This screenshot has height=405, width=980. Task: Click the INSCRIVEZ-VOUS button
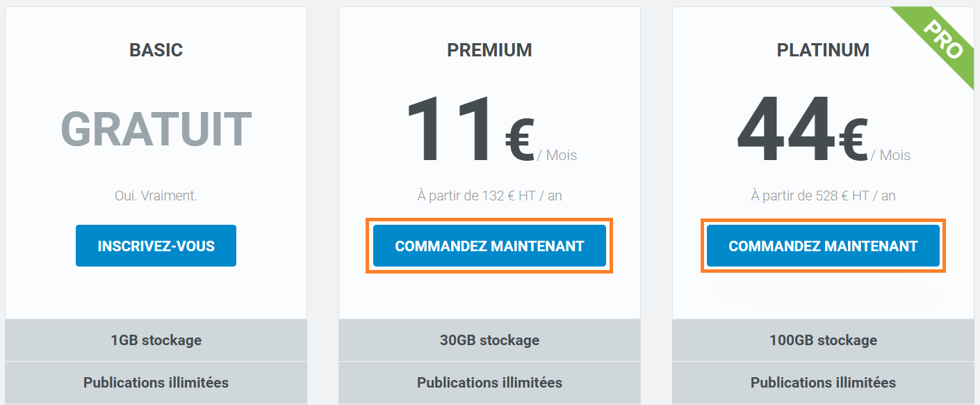pyautogui.click(x=156, y=246)
